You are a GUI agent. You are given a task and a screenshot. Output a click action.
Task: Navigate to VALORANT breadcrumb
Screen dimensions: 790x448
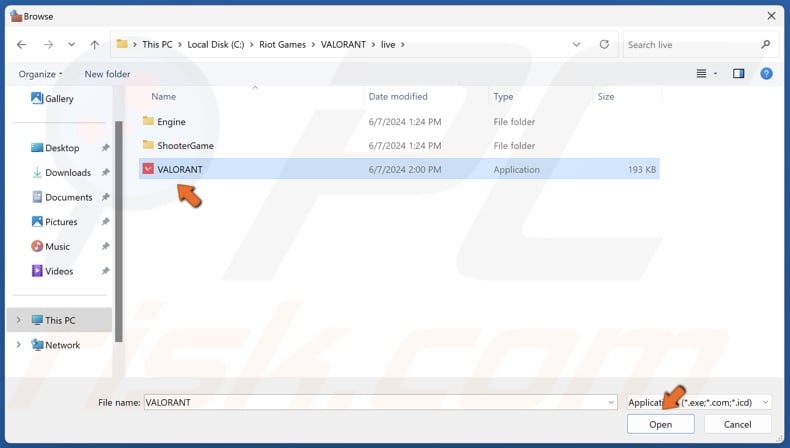pos(343,44)
